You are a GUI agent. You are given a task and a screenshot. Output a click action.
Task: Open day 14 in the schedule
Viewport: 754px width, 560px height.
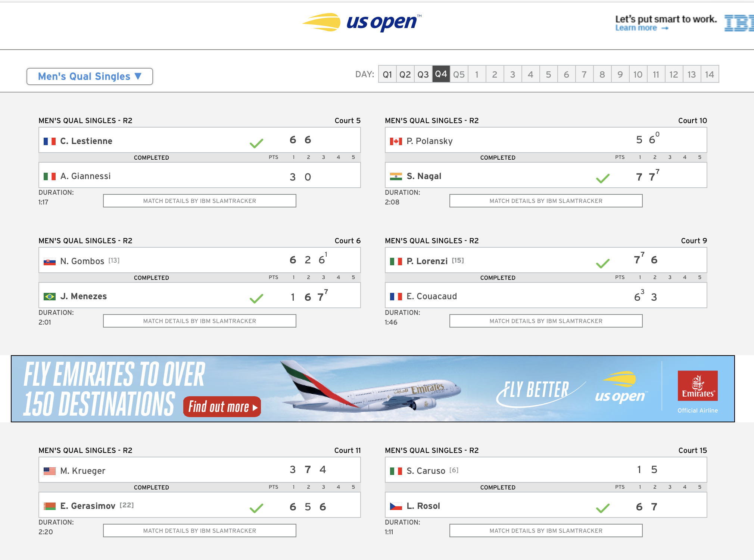coord(710,74)
